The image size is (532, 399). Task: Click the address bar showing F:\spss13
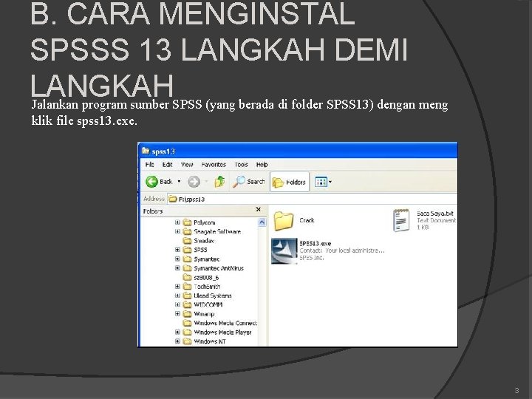point(312,199)
